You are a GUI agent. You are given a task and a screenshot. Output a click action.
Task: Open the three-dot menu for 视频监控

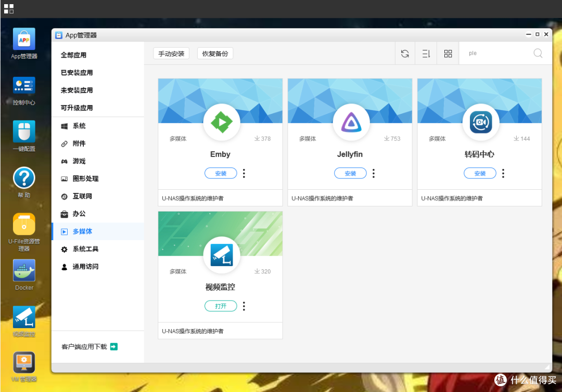pos(244,306)
